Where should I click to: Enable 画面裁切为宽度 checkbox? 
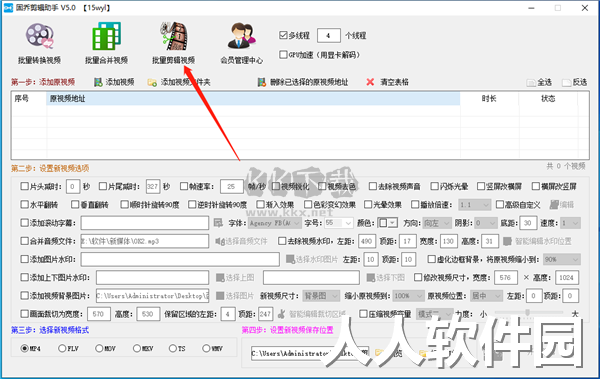[x=24, y=314]
